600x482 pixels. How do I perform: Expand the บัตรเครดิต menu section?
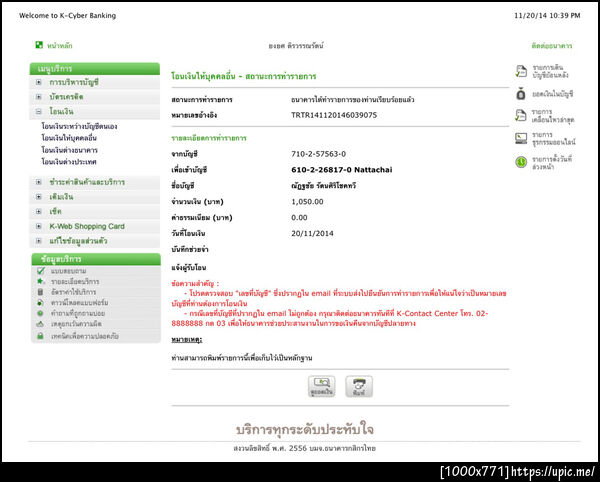click(x=39, y=97)
